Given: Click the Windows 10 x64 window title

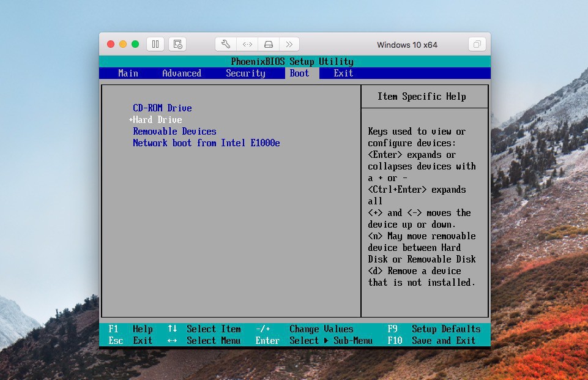Looking at the screenshot, I should (x=407, y=45).
